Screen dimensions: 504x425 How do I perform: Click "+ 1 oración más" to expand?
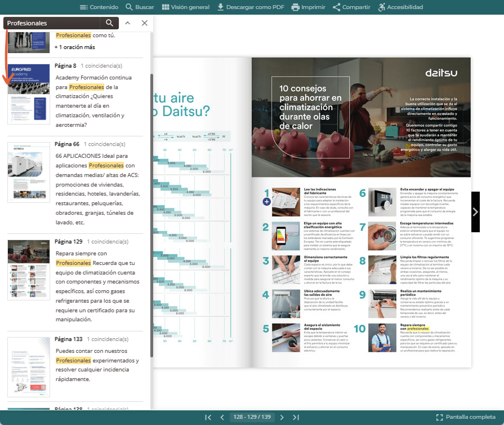tap(74, 47)
